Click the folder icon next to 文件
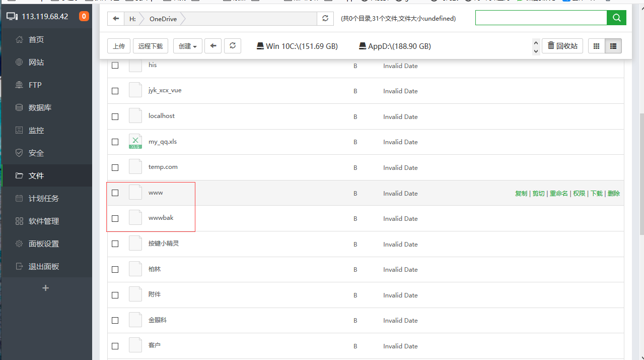The height and width of the screenshot is (360, 644). point(19,175)
